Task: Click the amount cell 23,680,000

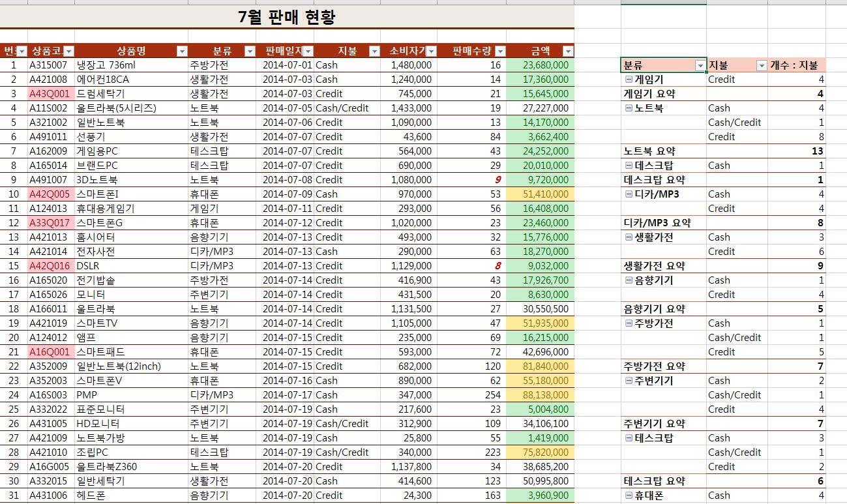Action: click(x=540, y=65)
